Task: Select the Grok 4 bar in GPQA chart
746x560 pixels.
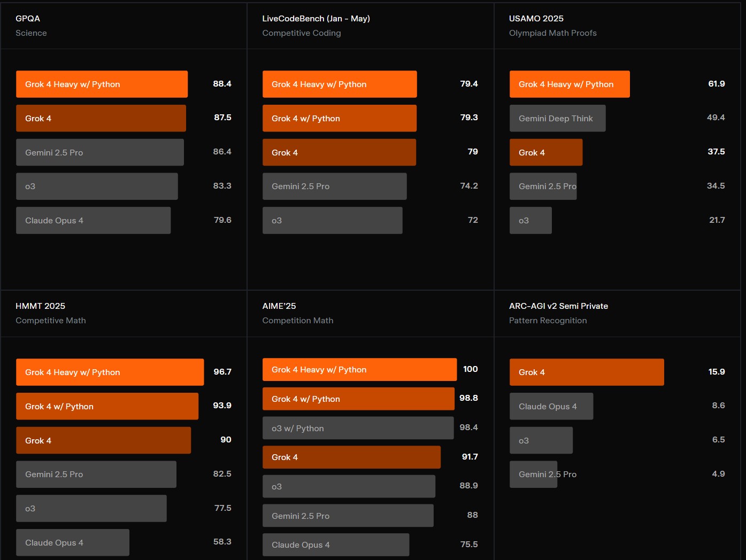Action: pyautogui.click(x=101, y=118)
